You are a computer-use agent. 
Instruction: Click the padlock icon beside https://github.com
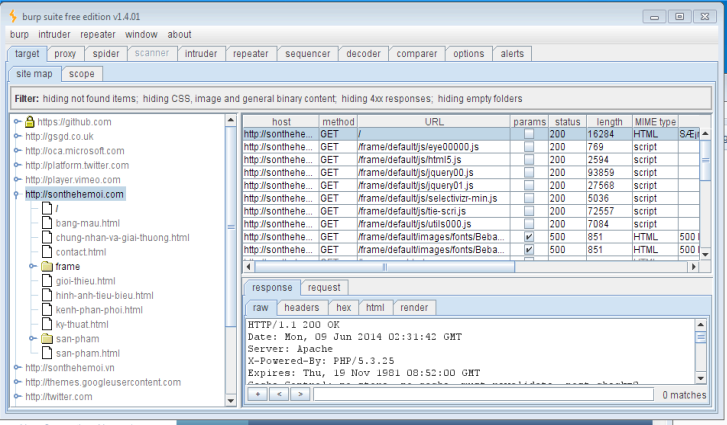coord(30,122)
